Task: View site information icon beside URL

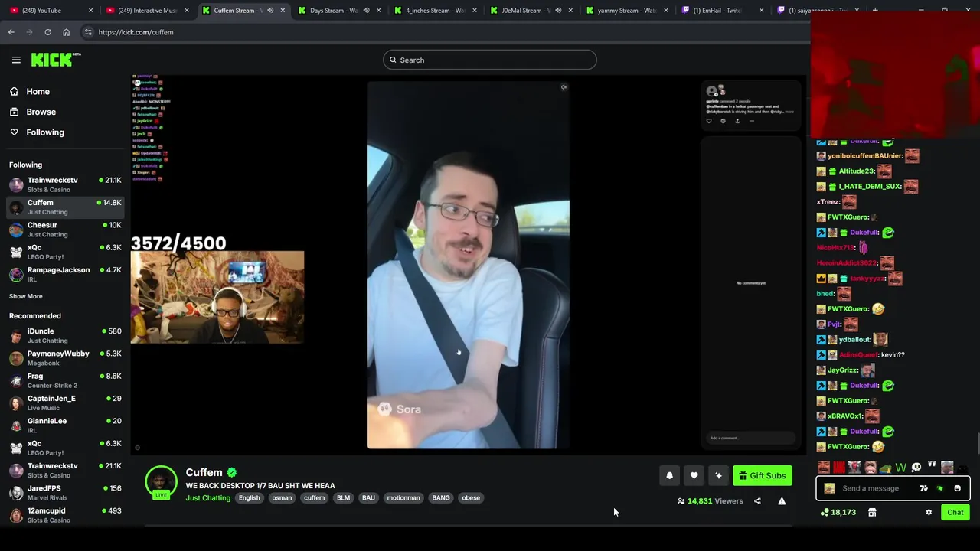Action: [x=88, y=32]
